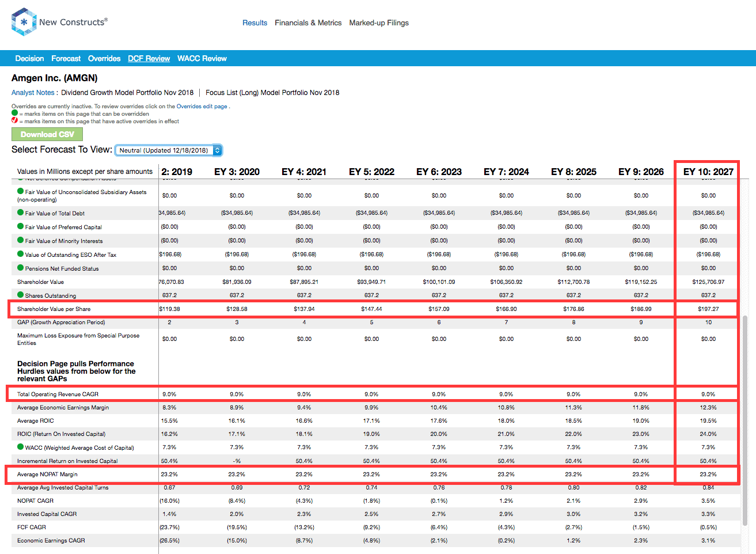Click the page vertical scrollbar thumb
Viewport: 756px width, 554px height.
click(745, 420)
